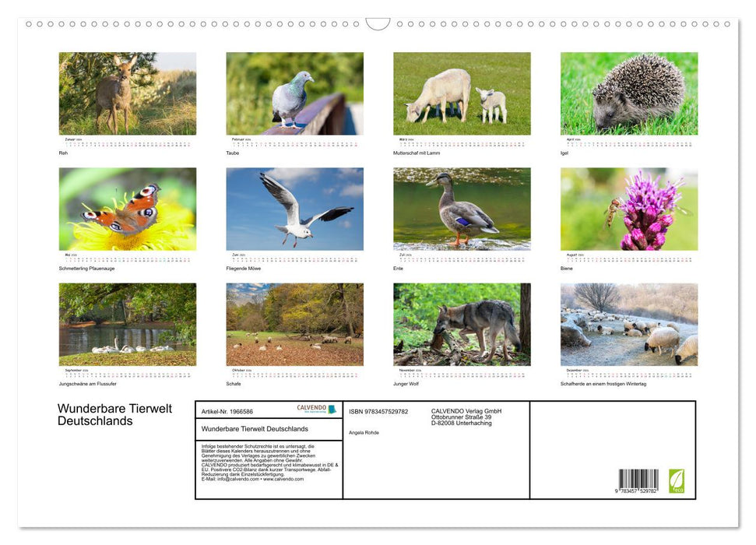Click the Biene flower photo
Image resolution: width=756 pixels, height=545 pixels.
coord(629,208)
